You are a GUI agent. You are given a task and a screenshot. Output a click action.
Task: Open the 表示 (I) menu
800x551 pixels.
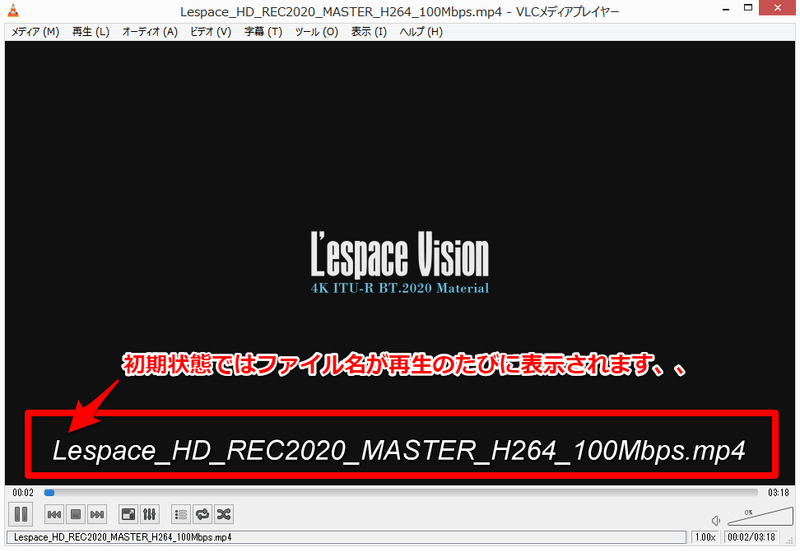[368, 32]
